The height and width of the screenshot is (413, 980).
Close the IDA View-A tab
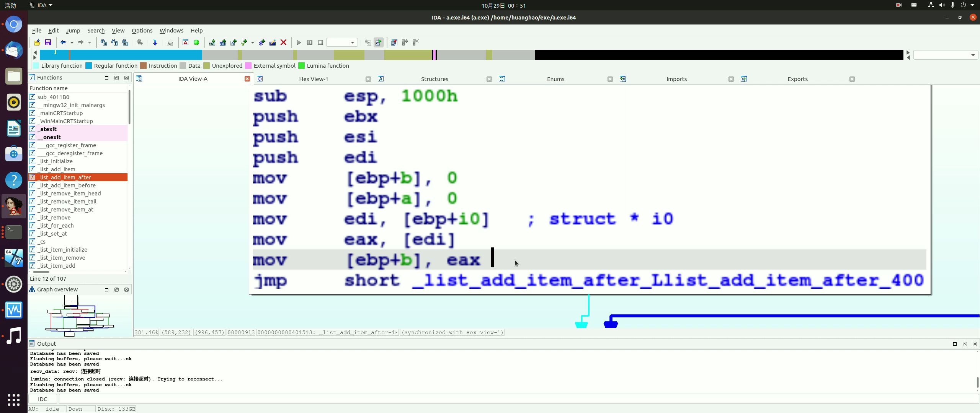pos(247,79)
